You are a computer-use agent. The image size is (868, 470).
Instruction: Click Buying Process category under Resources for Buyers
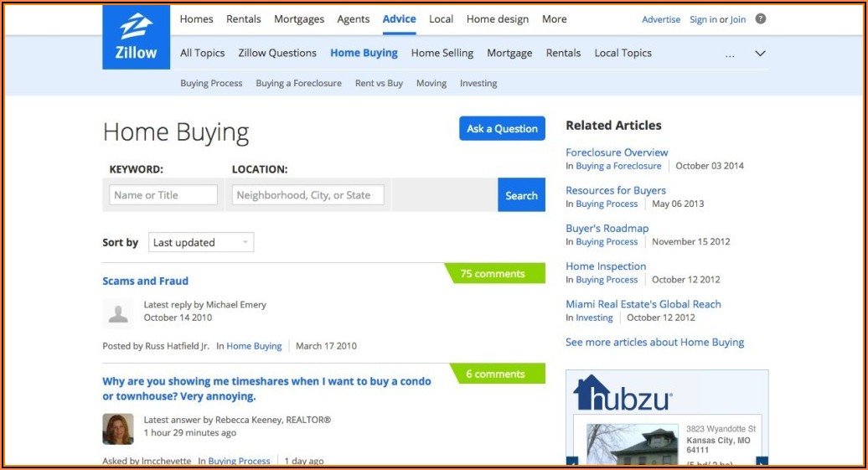point(607,204)
